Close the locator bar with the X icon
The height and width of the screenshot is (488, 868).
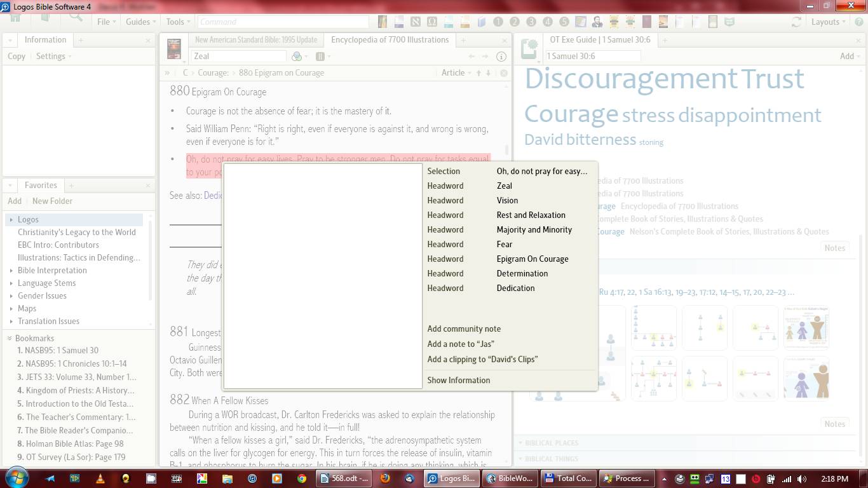point(503,73)
